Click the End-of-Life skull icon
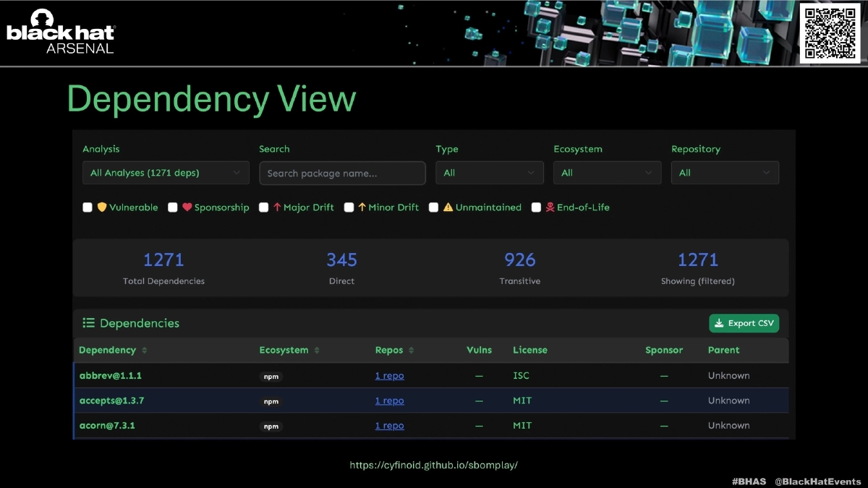Viewport: 868px width, 488px height. click(550, 207)
